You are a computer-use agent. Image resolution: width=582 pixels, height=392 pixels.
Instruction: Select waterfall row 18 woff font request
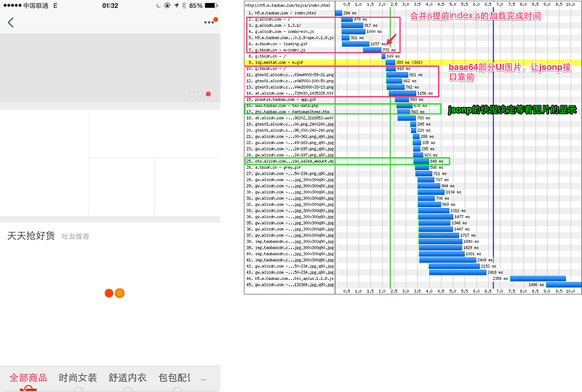tap(290, 118)
